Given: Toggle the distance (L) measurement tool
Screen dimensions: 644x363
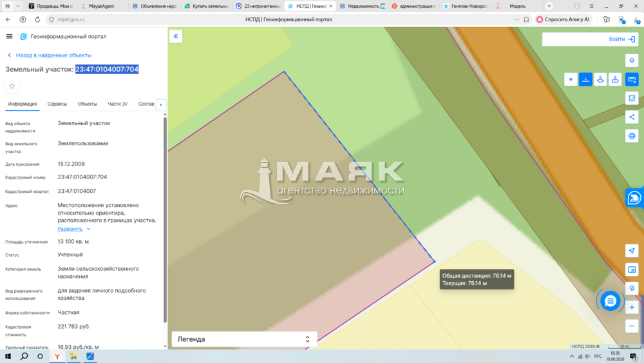Looking at the screenshot, I should point(585,79).
